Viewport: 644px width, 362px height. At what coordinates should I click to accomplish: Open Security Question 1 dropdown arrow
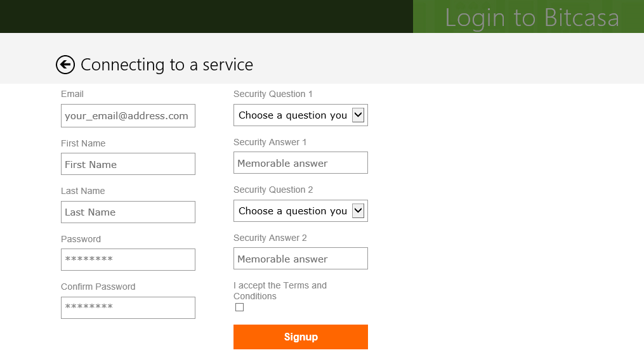pyautogui.click(x=358, y=115)
